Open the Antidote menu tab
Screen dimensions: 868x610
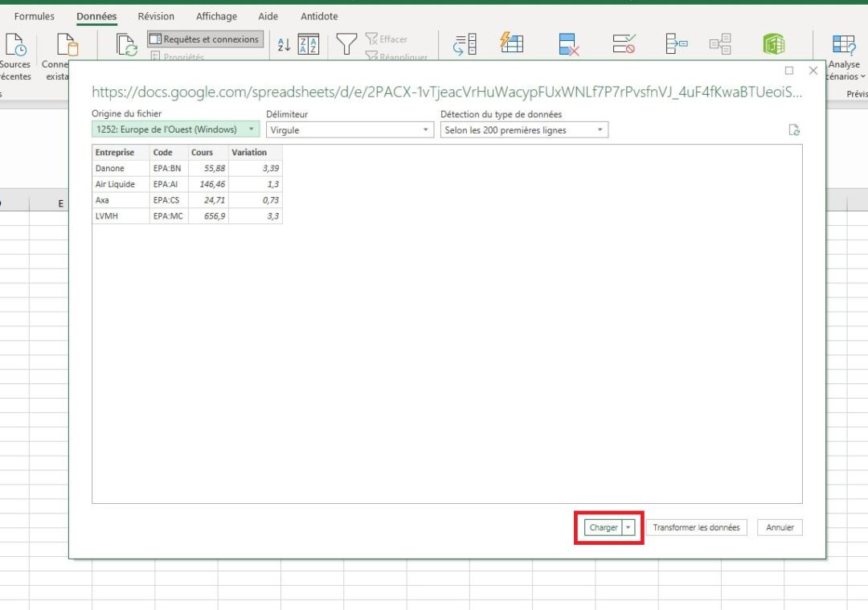coord(319,15)
